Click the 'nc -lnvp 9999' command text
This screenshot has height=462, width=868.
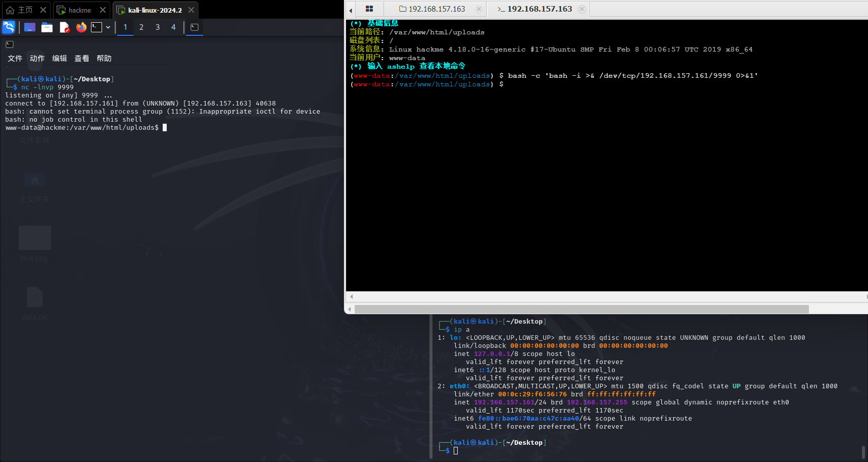[47, 87]
